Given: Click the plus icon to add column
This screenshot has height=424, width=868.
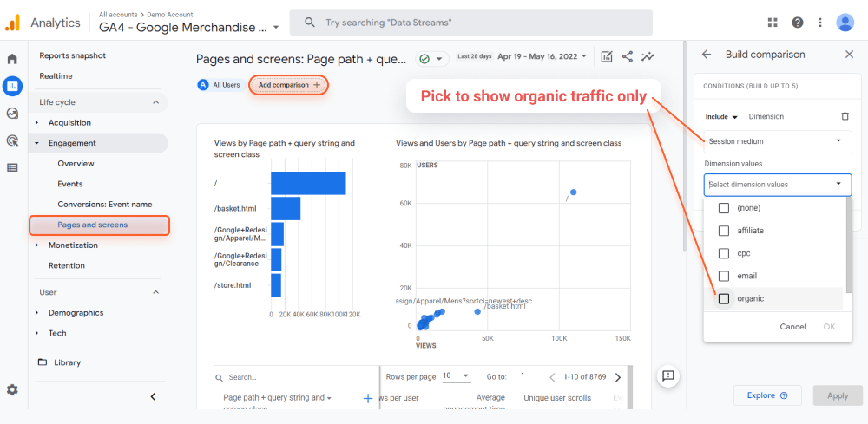Looking at the screenshot, I should point(367,398).
